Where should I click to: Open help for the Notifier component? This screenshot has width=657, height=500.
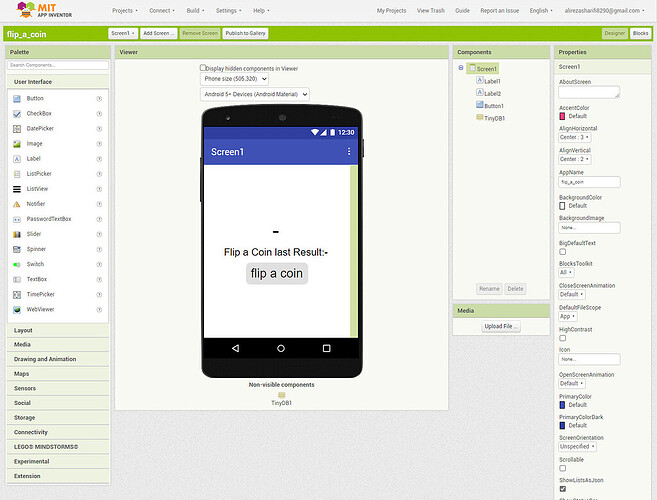coord(99,204)
